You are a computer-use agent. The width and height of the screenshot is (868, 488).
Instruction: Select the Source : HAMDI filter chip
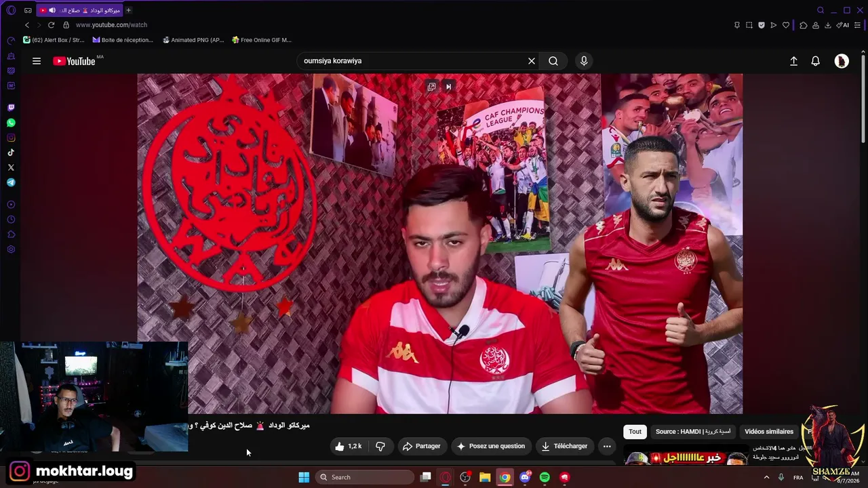click(x=693, y=432)
